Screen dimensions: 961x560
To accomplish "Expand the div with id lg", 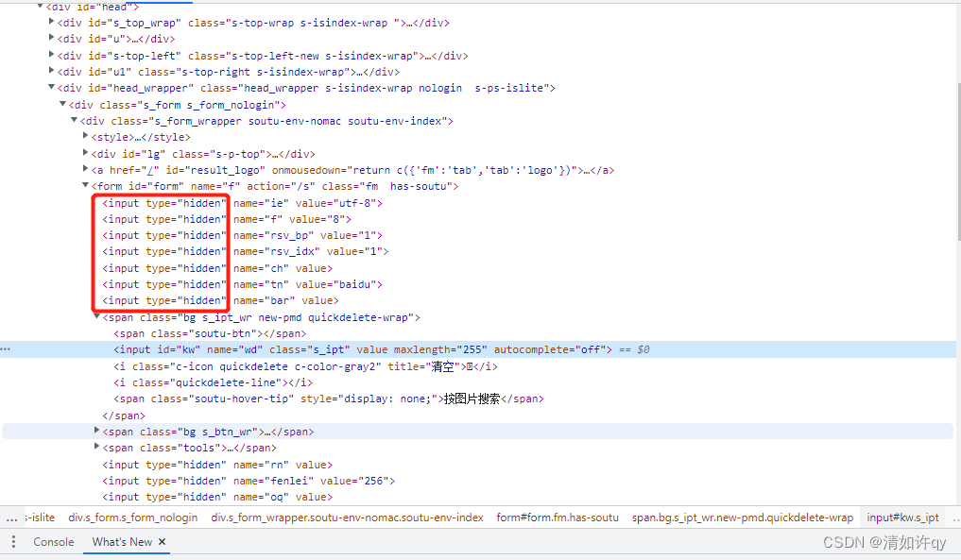I will (85, 153).
